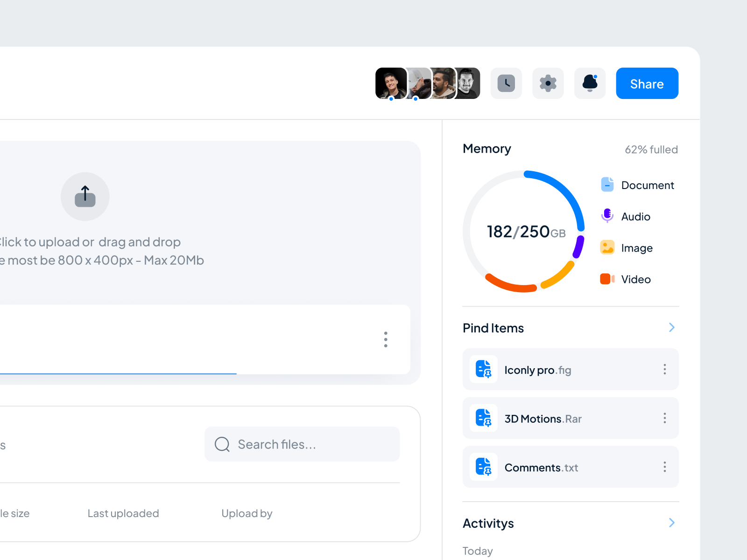Select the Video category icon
This screenshot has height=560, width=747.
(x=607, y=279)
